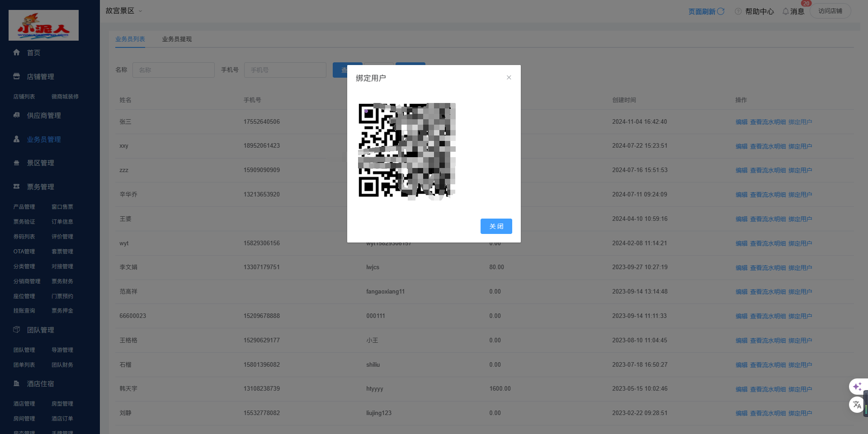Click the AI sparkle floating icon

point(857,387)
